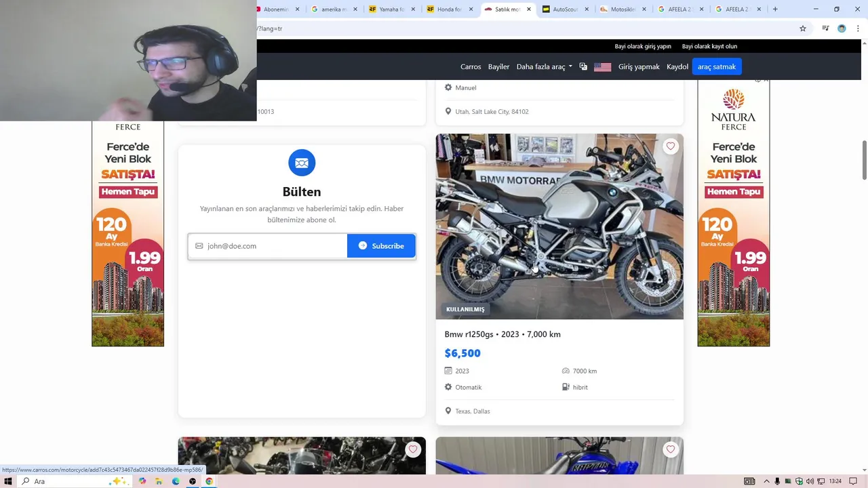Click the Hemen Tapu button in right ad
Viewport: 868px width, 488px height.
pos(734,192)
